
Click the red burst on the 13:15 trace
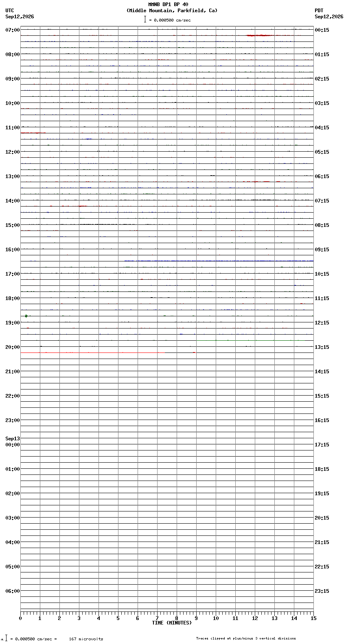[262, 182]
